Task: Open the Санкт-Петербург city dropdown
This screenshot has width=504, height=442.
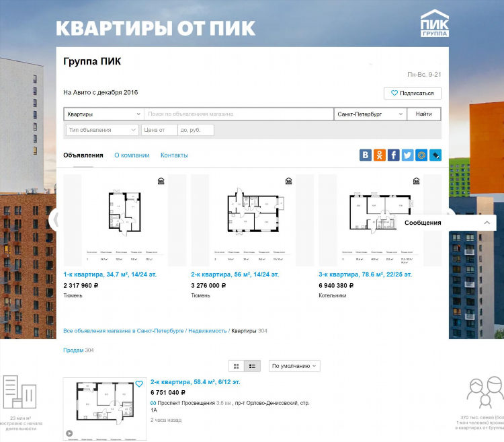Action: tap(370, 114)
